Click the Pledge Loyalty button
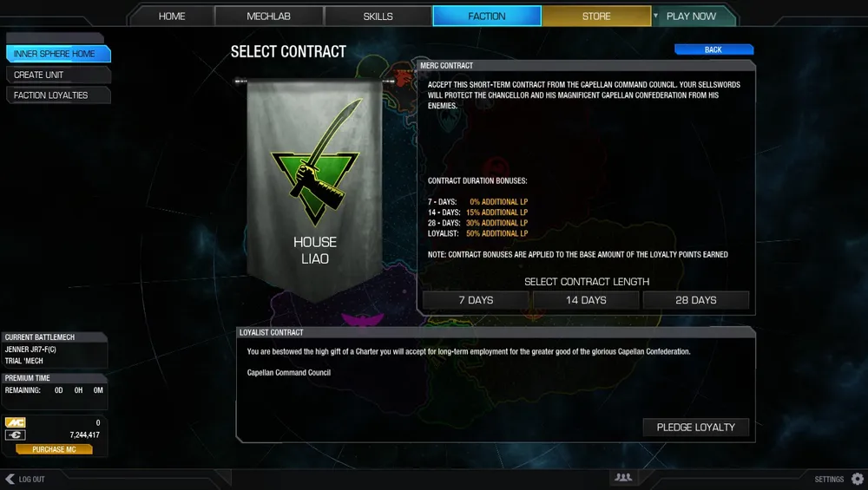868x490 pixels. (x=696, y=428)
